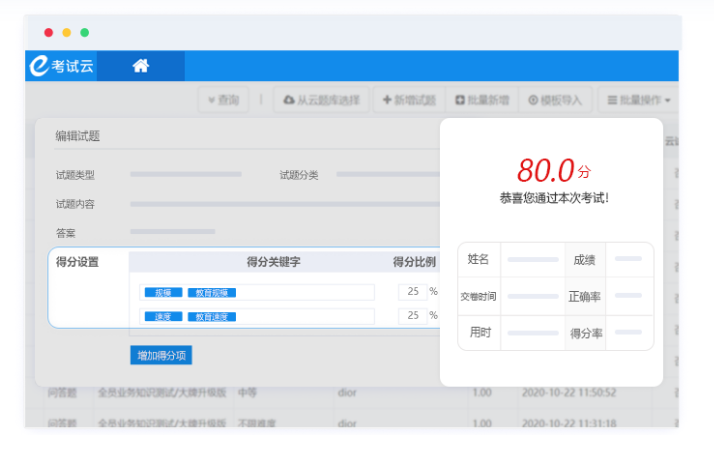The width and height of the screenshot is (714, 461).
Task: Choose 从云题库选择 cloud button
Action: (x=322, y=100)
